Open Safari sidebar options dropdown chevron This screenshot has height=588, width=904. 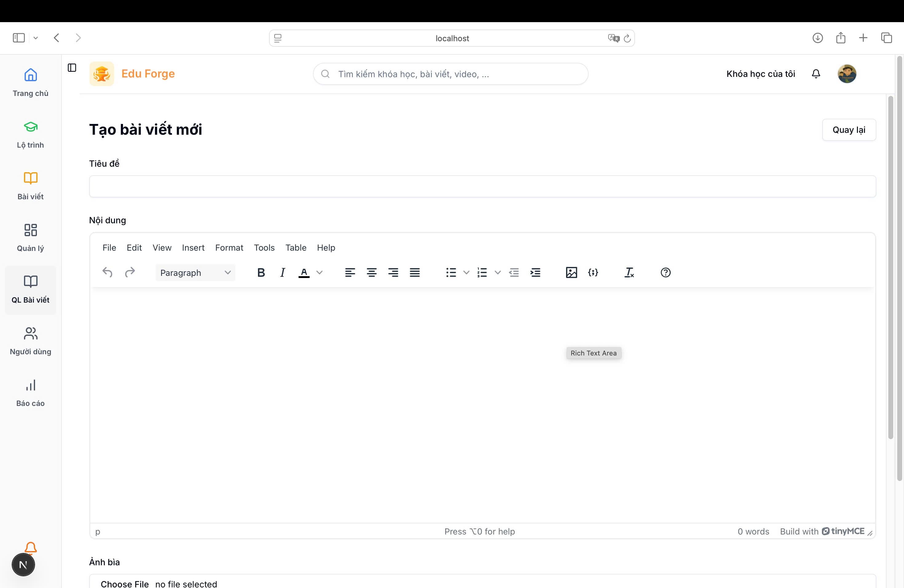36,38
